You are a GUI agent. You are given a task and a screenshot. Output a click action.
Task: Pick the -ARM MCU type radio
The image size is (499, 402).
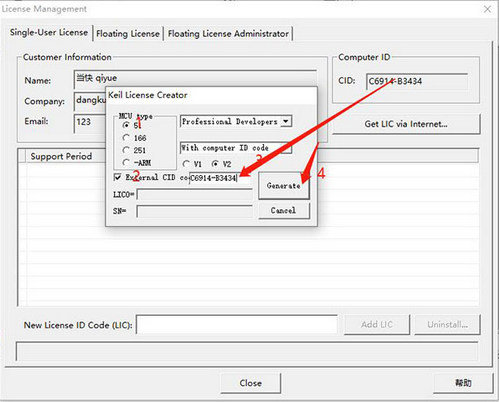tap(126, 163)
